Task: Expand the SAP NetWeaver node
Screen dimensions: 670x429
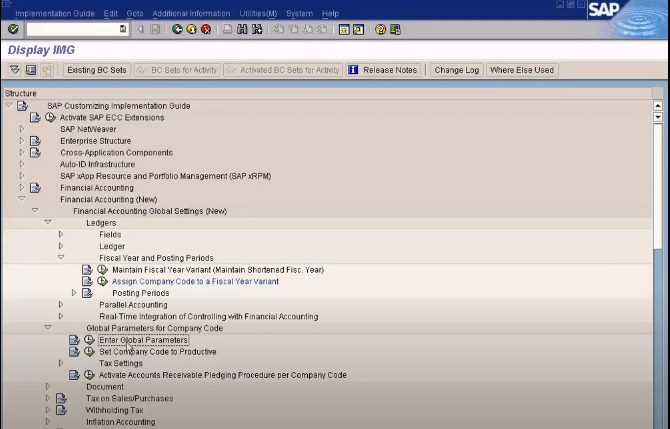Action: click(22, 129)
